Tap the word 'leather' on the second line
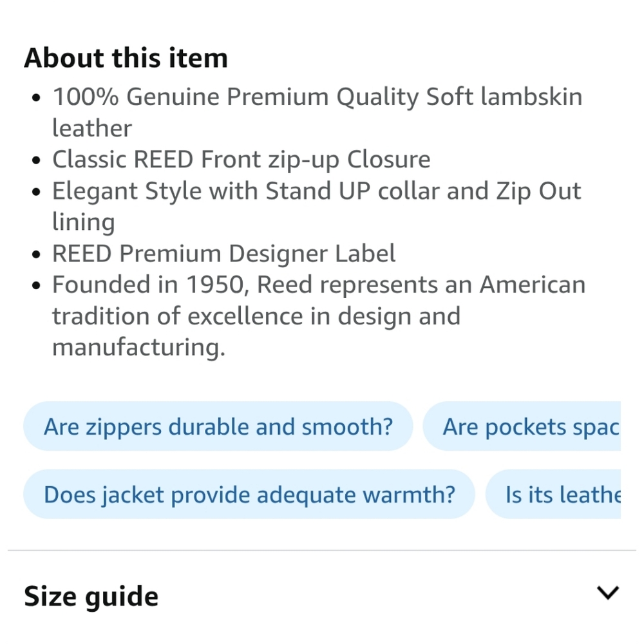The width and height of the screenshot is (644, 644). coord(91,128)
